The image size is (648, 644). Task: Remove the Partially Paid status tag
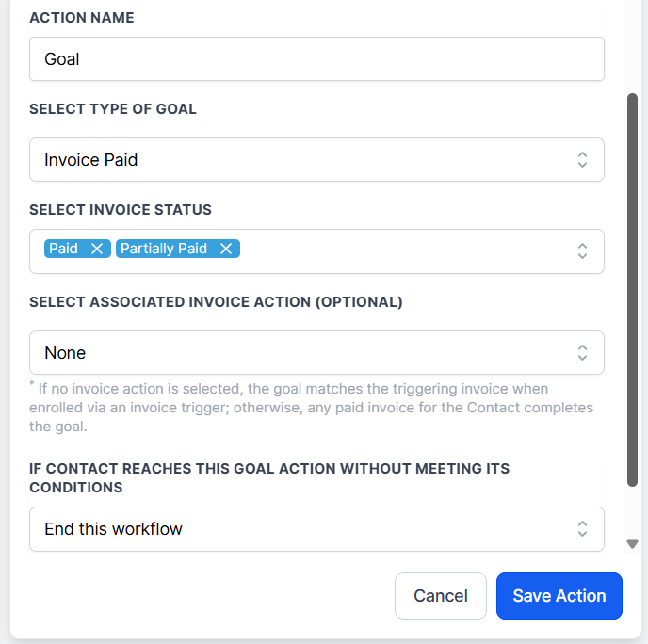[226, 249]
